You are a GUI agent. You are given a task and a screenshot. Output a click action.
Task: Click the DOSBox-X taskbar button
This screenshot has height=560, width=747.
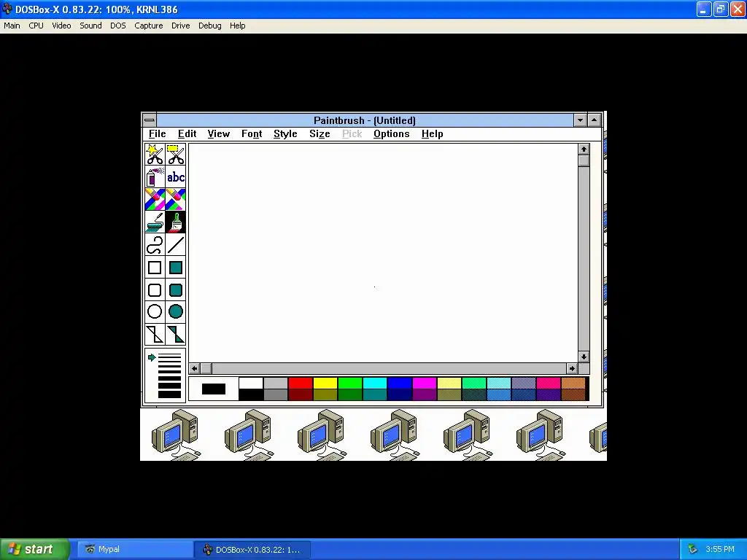coord(252,549)
